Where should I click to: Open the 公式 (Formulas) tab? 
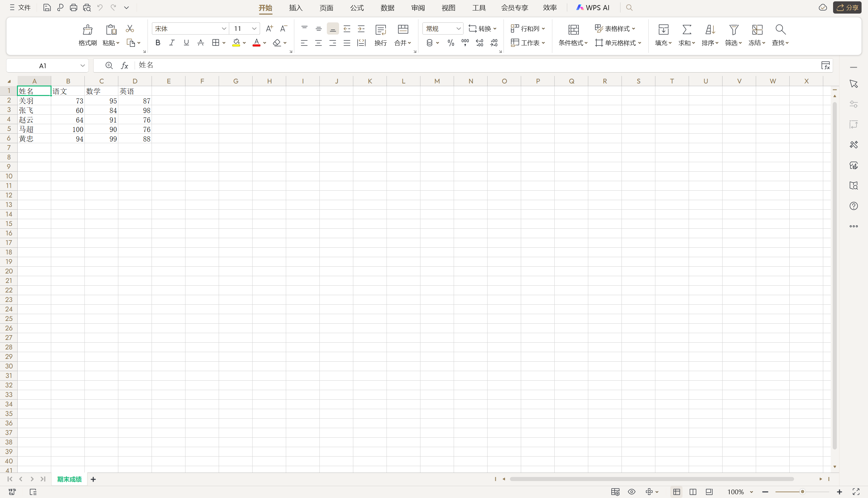pos(357,8)
